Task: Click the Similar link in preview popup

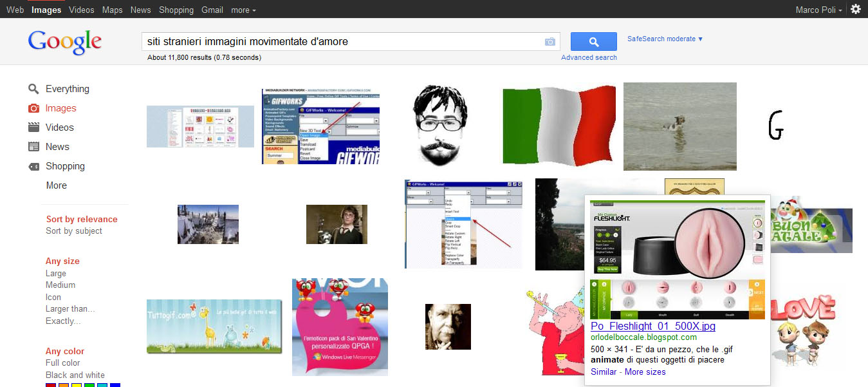Action: (605, 372)
